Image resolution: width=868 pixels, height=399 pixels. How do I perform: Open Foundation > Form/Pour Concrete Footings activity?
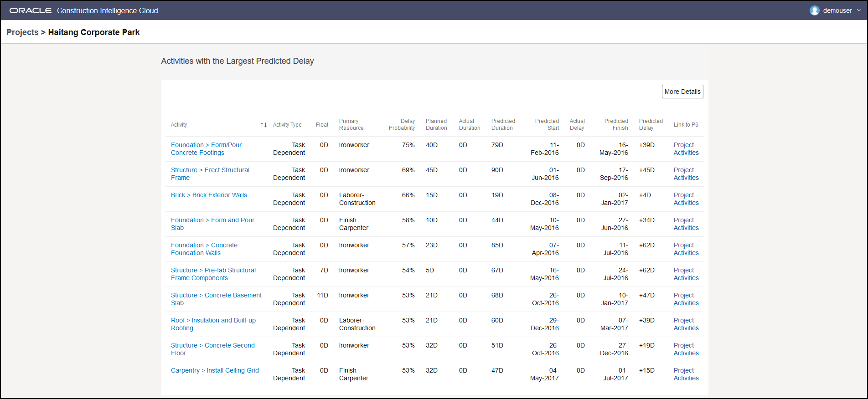click(x=206, y=149)
